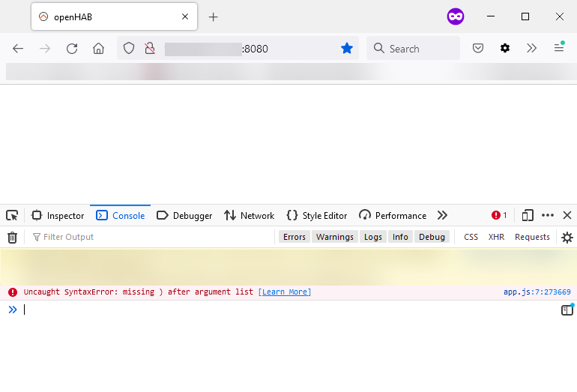Click the element picker icon in DevTools
The image size is (577, 392).
(12, 215)
